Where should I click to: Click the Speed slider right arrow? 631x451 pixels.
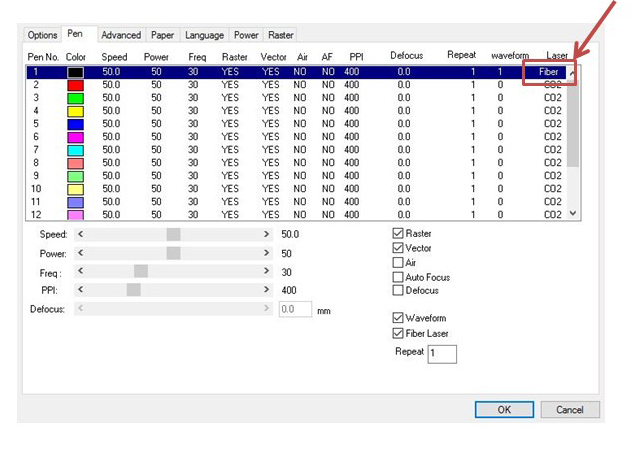(x=267, y=234)
